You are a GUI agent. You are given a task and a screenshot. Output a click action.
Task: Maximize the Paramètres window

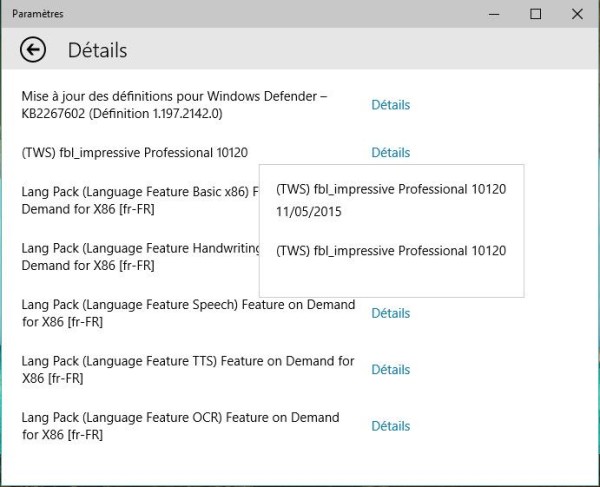[x=535, y=14]
